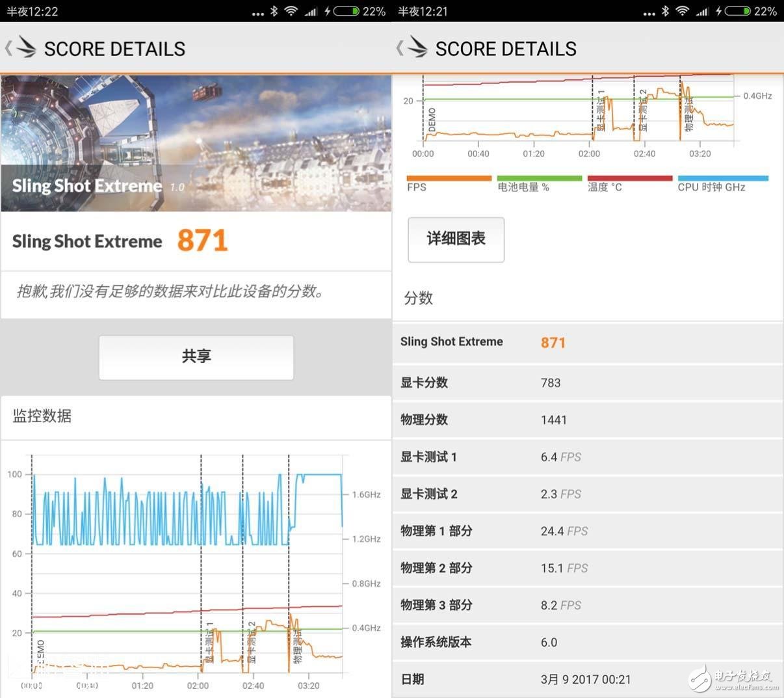
Task: Tap the Bluetooth icon in left status bar
Action: 274,11
